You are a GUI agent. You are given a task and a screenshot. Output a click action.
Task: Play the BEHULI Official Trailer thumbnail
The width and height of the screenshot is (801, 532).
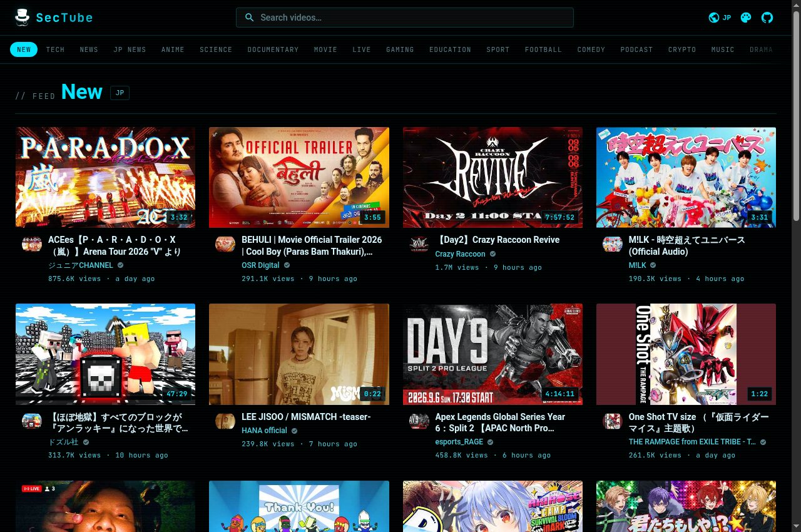299,177
